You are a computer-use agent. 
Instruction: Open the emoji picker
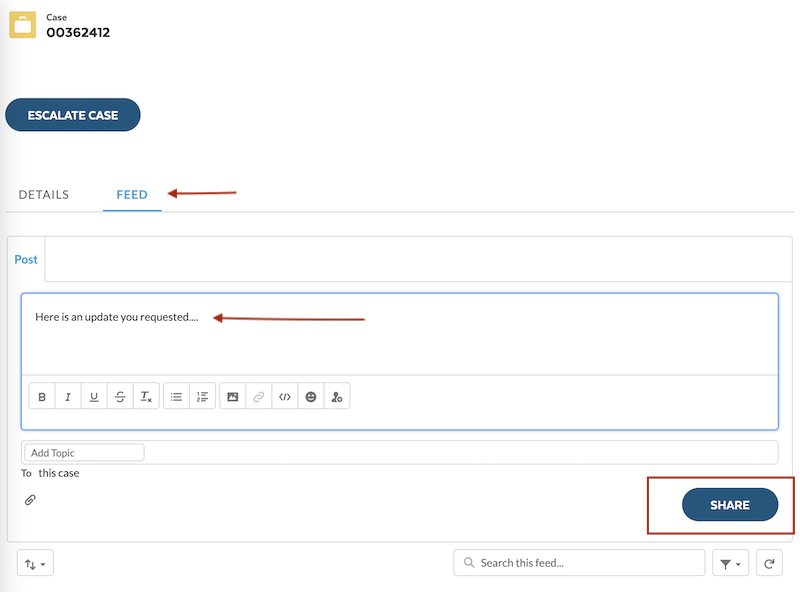pos(311,397)
